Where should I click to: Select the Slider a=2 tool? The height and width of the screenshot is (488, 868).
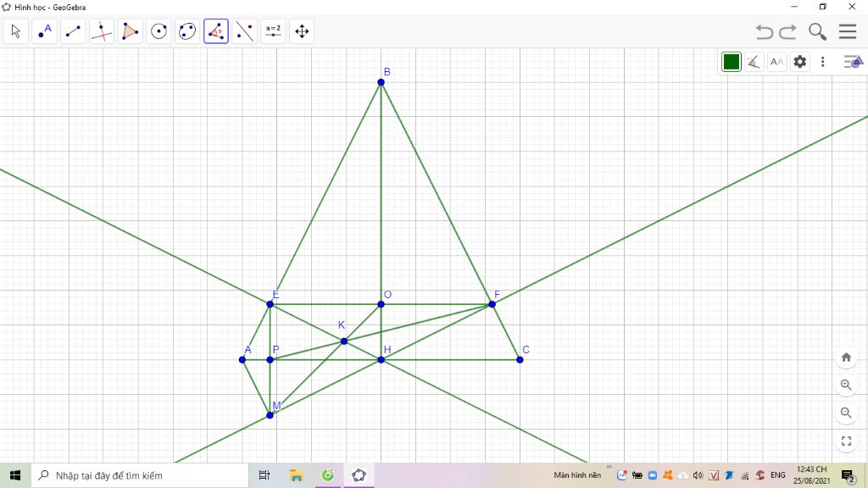coord(273,31)
